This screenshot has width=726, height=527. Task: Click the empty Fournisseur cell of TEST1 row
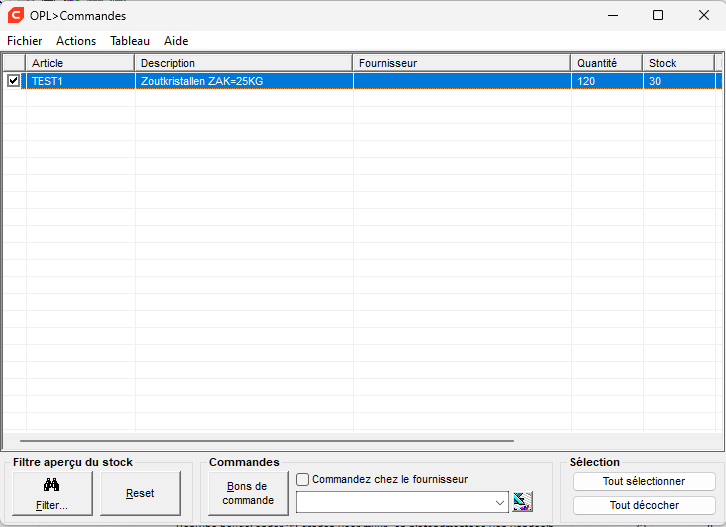click(462, 81)
